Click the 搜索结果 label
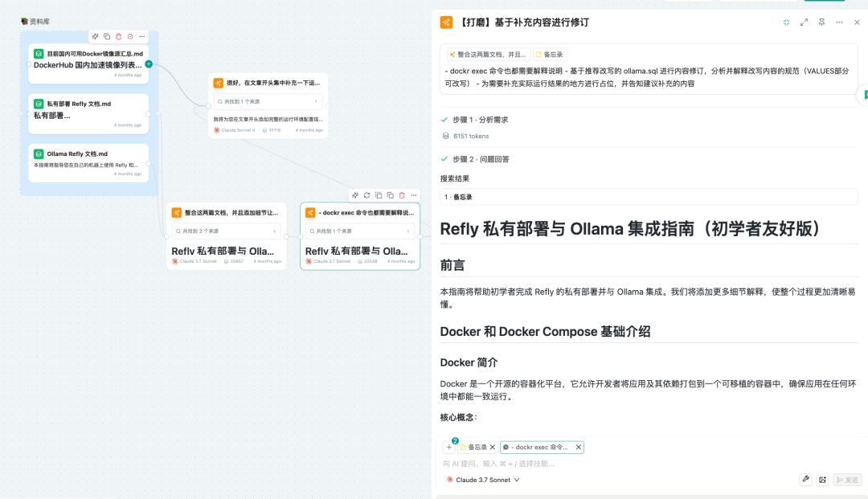The height and width of the screenshot is (499, 868). point(454,178)
